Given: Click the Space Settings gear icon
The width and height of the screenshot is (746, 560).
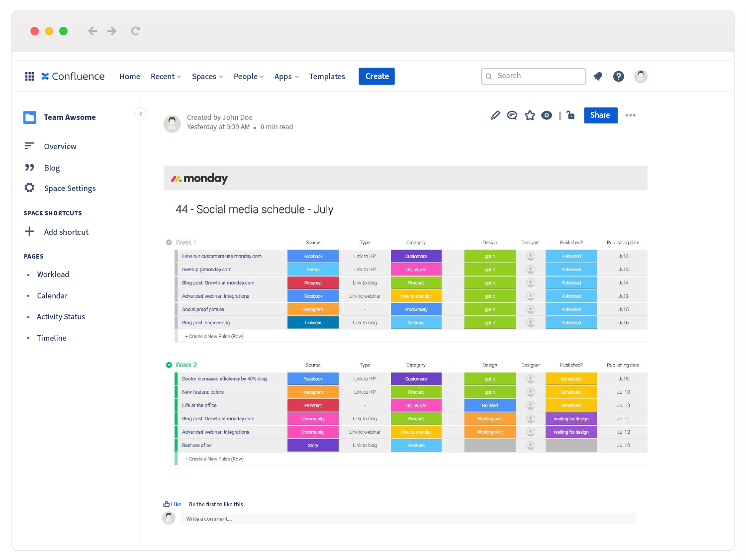Looking at the screenshot, I should pyautogui.click(x=29, y=187).
